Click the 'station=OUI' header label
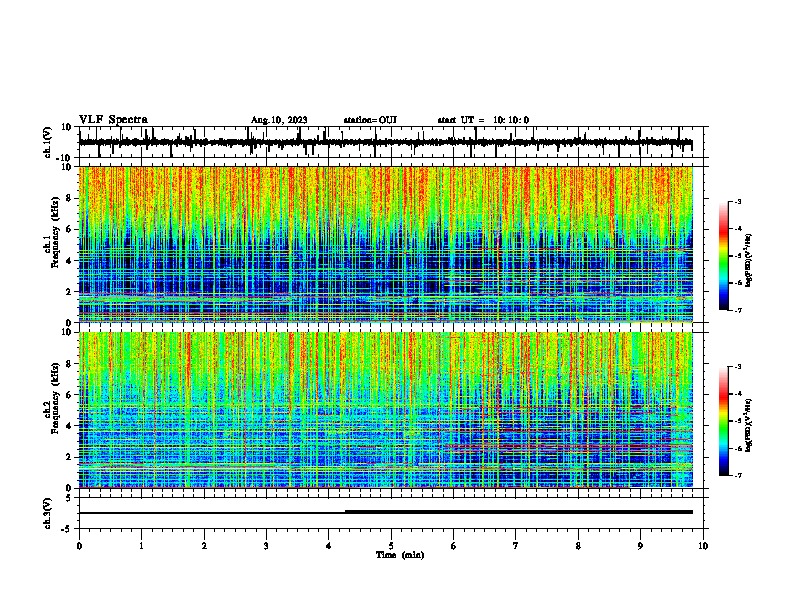The height and width of the screenshot is (612, 792). pyautogui.click(x=370, y=120)
